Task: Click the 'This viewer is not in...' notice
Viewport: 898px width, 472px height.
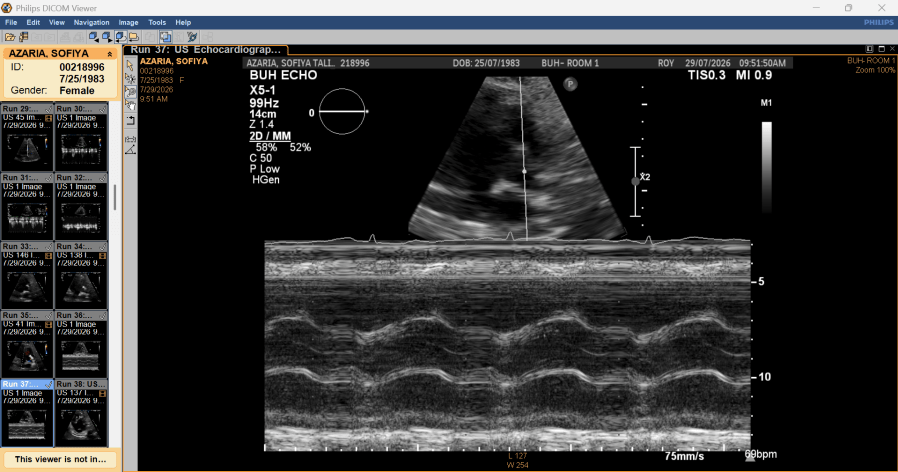Action: tap(60, 459)
